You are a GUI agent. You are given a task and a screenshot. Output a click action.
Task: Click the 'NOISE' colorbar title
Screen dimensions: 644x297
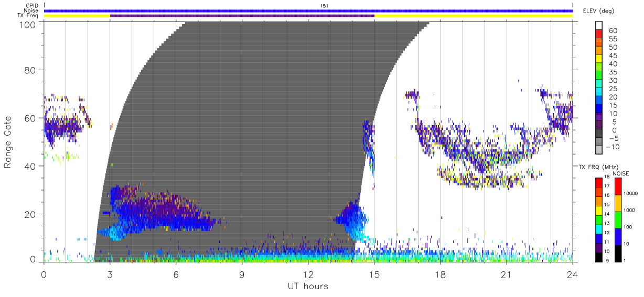[x=620, y=173]
